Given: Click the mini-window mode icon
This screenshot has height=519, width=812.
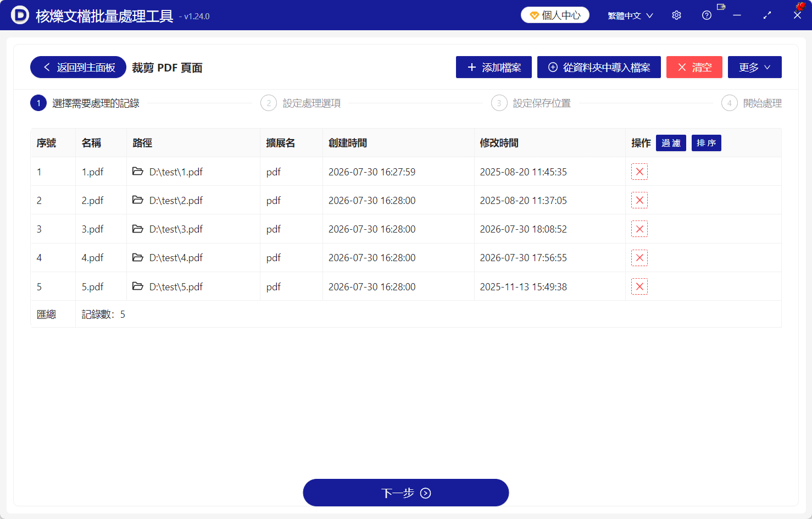Looking at the screenshot, I should [721, 7].
